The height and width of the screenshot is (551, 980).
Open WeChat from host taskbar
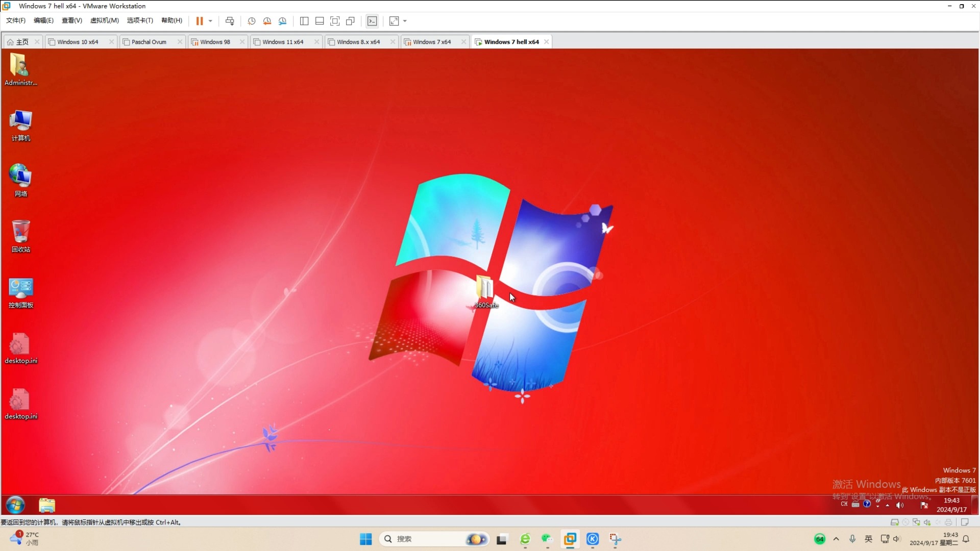[547, 539]
